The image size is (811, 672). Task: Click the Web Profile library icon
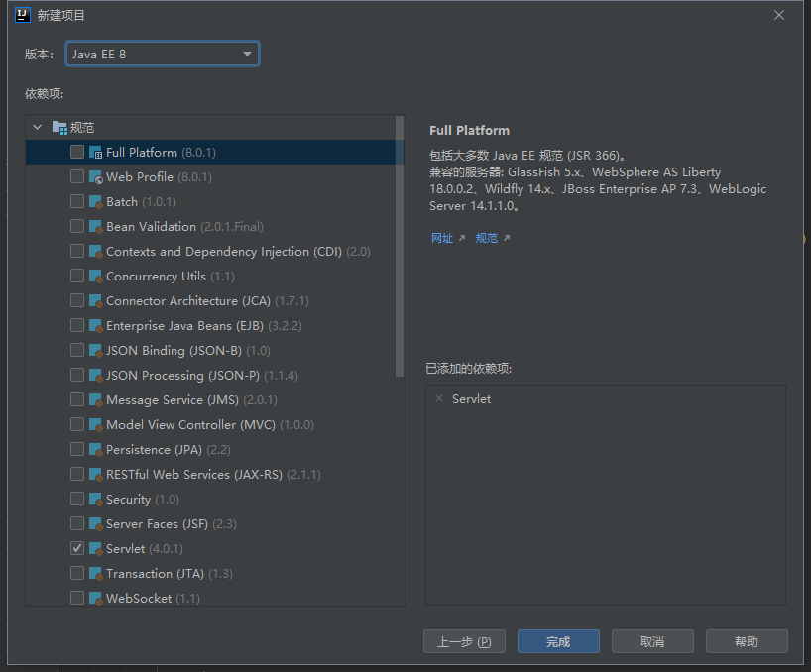click(95, 176)
